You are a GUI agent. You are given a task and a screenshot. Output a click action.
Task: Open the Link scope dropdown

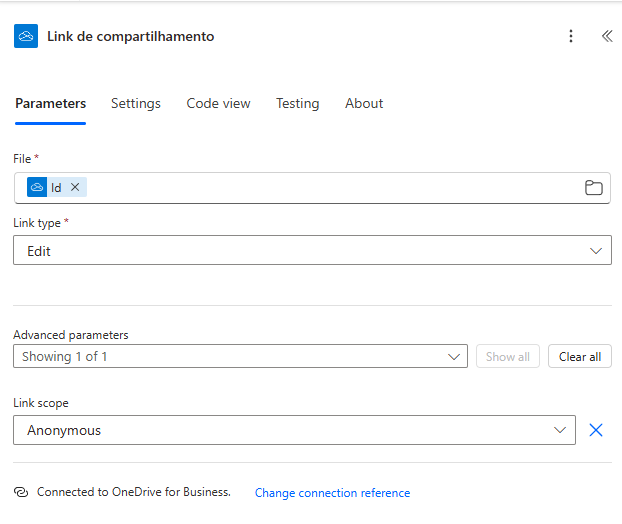click(294, 430)
